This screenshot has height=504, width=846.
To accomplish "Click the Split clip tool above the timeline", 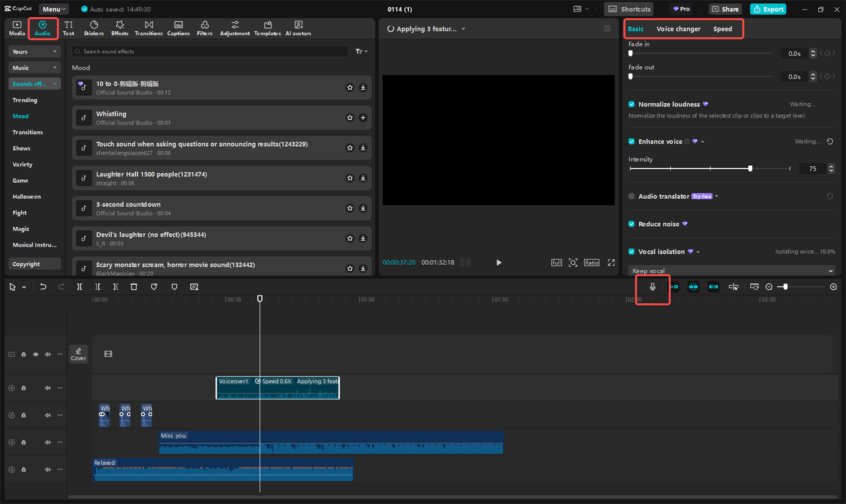I will (79, 286).
